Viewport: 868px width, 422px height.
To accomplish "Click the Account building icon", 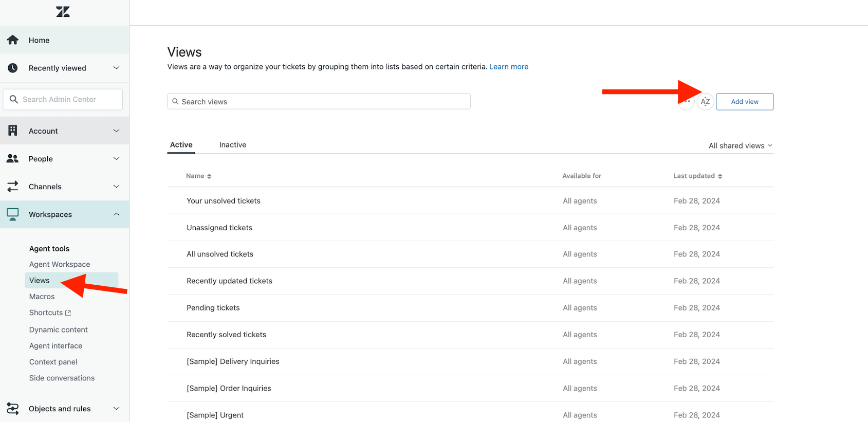I will pos(13,131).
